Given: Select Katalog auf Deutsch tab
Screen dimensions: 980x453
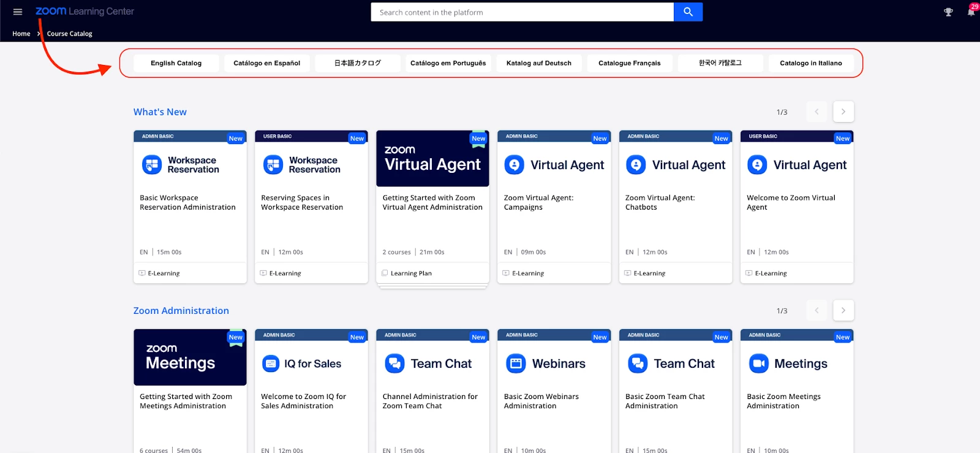Looking at the screenshot, I should 539,63.
